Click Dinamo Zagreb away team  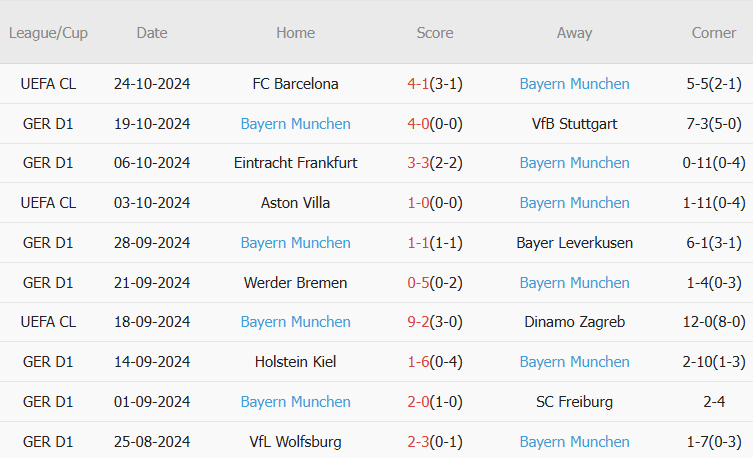[x=574, y=322]
